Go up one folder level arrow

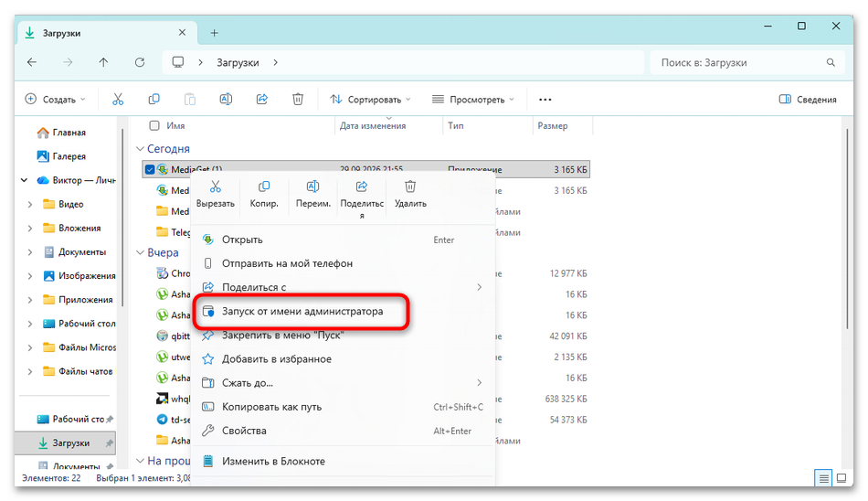[x=103, y=62]
